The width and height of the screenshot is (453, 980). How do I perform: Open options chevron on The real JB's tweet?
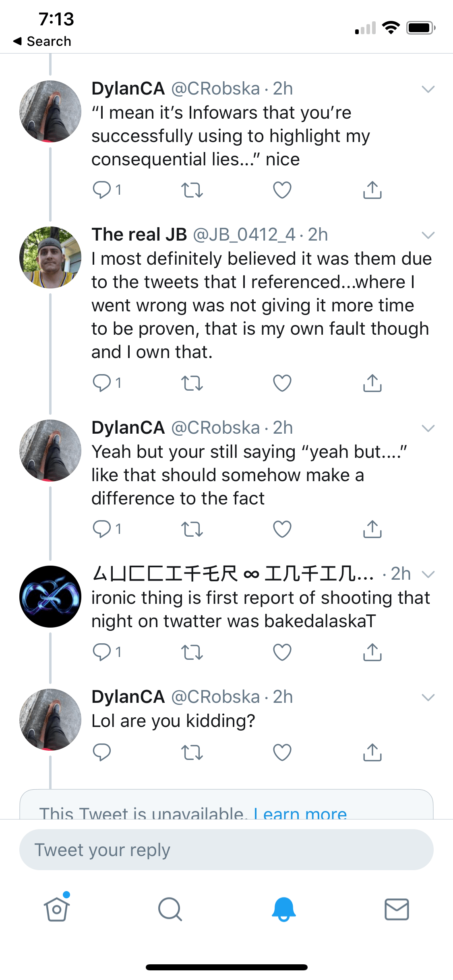(428, 235)
